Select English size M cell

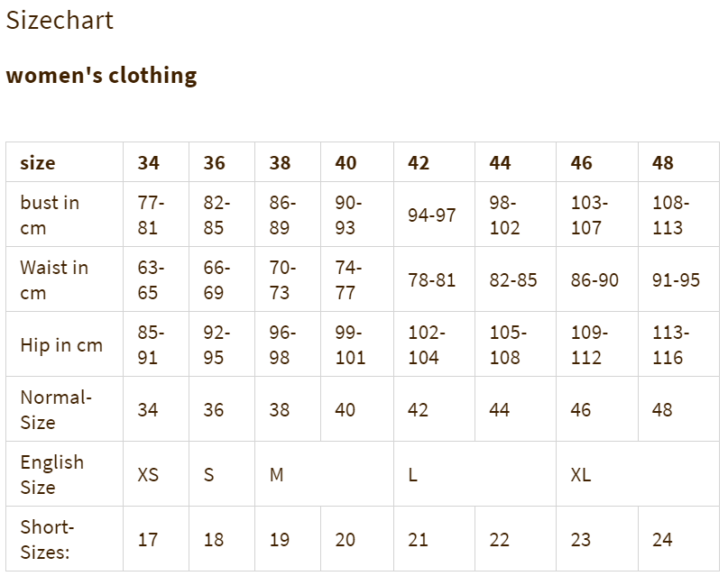tap(324, 474)
